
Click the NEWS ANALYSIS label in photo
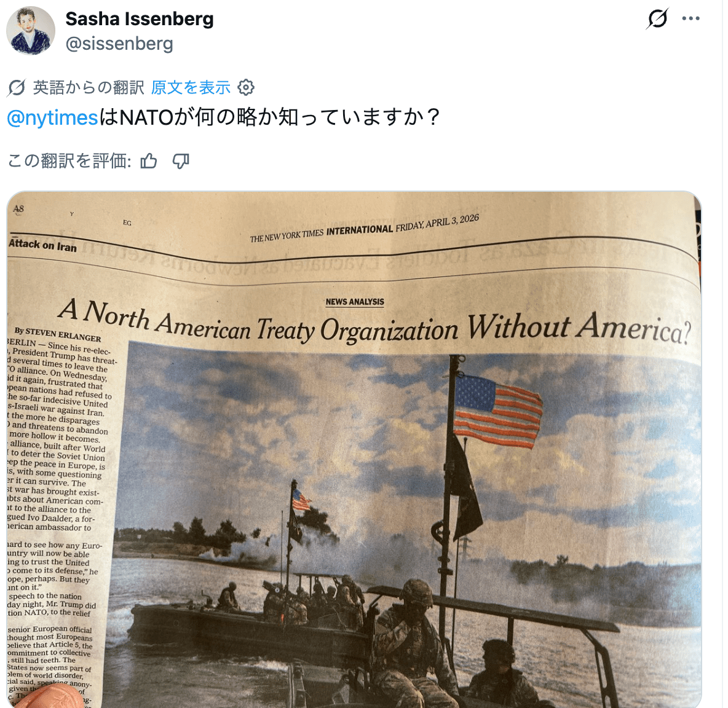point(355,302)
